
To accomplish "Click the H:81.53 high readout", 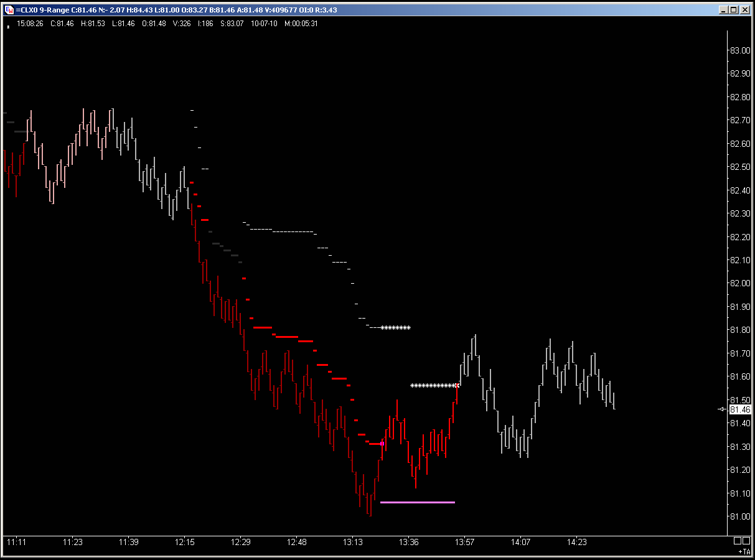I will point(91,24).
